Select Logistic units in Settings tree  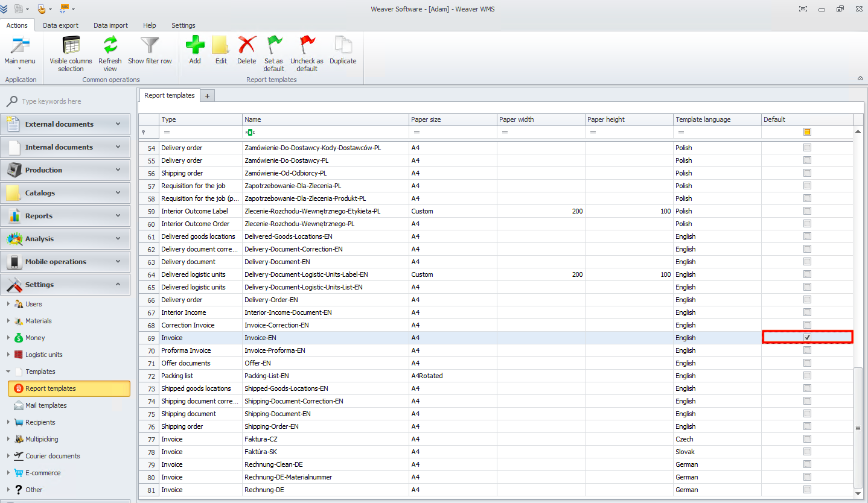click(x=43, y=355)
